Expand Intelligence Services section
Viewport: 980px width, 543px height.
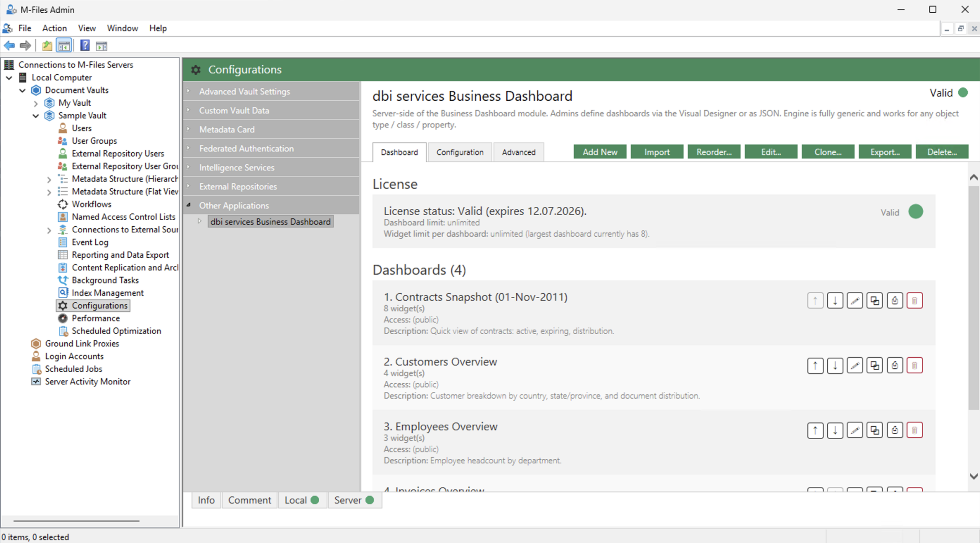pos(189,167)
